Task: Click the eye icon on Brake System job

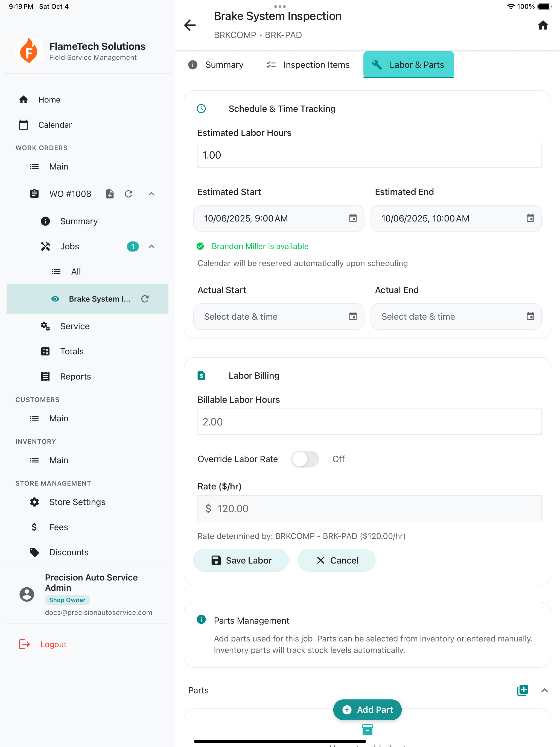Action: pyautogui.click(x=55, y=299)
